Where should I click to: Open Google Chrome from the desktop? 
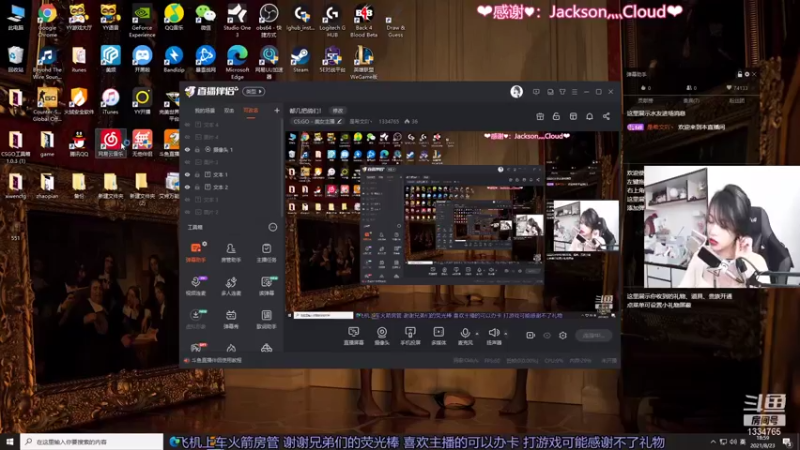pos(47,19)
